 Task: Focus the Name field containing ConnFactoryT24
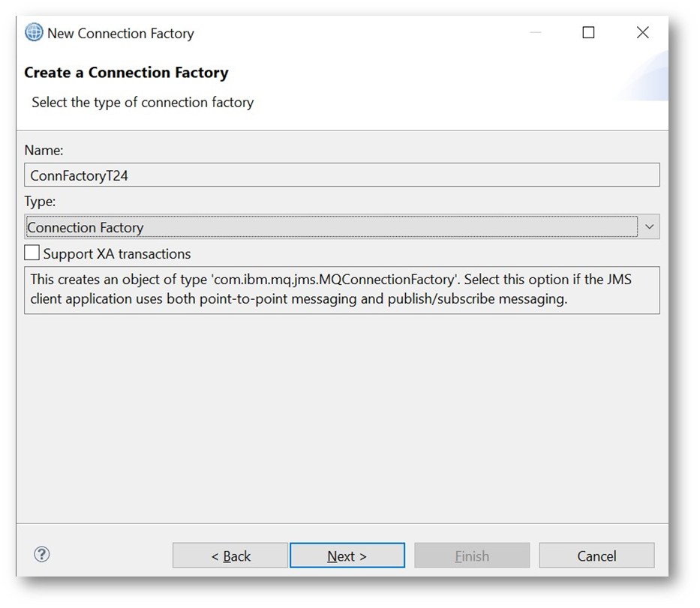tap(341, 175)
